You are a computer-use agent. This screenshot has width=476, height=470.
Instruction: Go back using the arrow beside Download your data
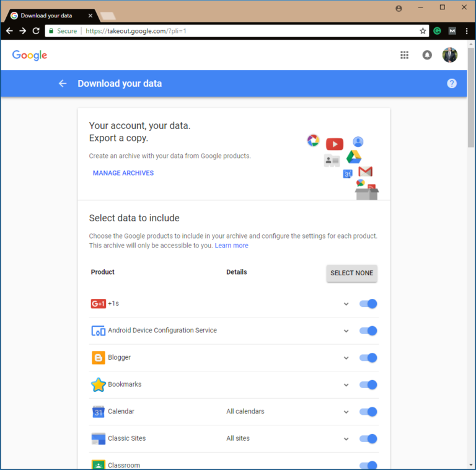tap(63, 84)
